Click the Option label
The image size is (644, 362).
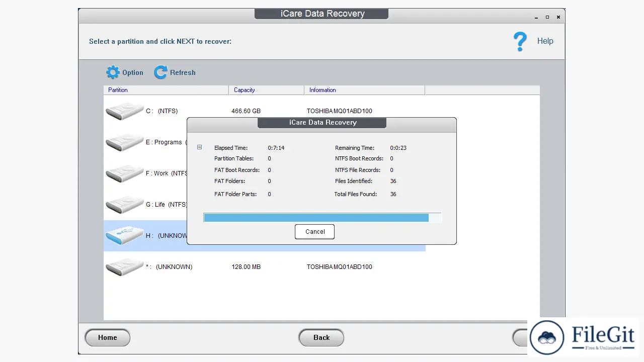[133, 72]
